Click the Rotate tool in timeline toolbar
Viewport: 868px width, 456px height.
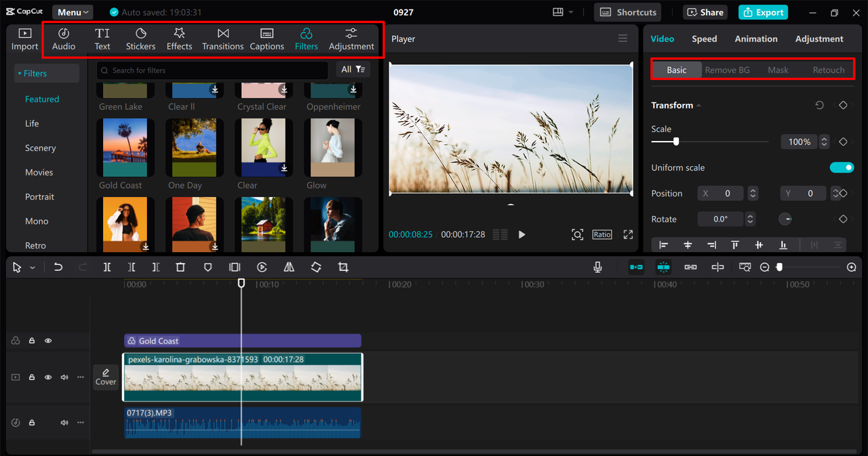click(316, 268)
